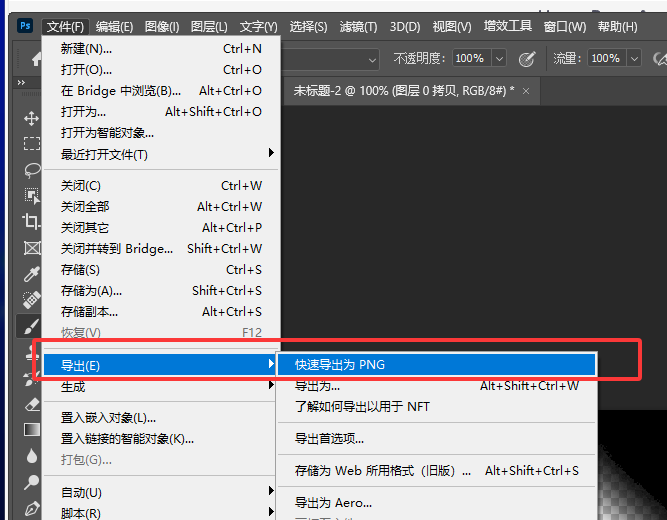The image size is (667, 520).
Task: Select the Spot Healing Brush tool
Action: [x=32, y=300]
